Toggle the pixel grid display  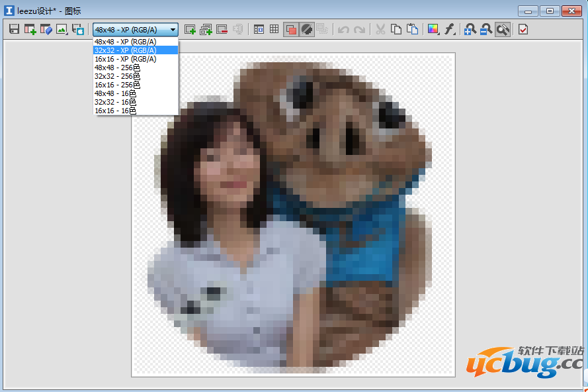[274, 29]
